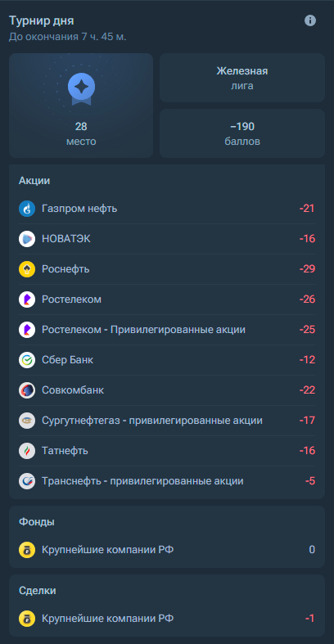Click the Sovcombank logo icon

[x=27, y=390]
